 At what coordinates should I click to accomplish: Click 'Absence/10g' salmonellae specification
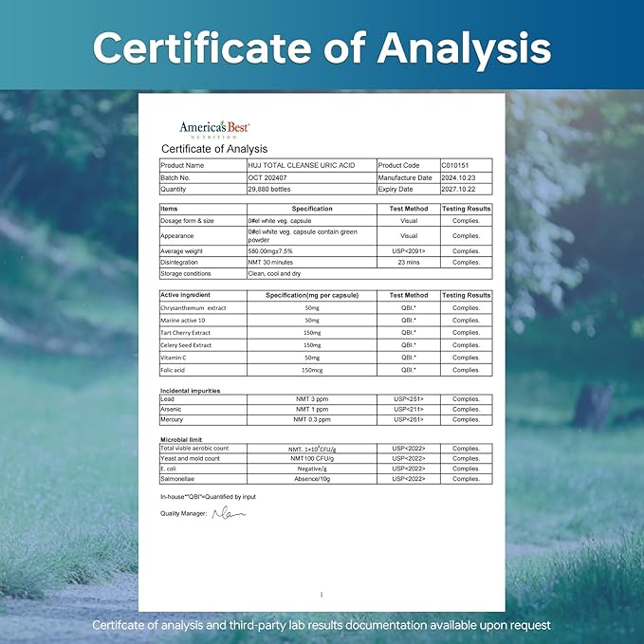pos(312,479)
